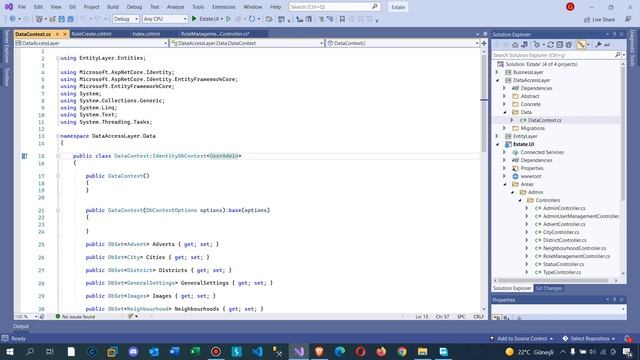Expand the EntityLayer project node
This screenshot has height=360, width=640.
pyautogui.click(x=497, y=136)
